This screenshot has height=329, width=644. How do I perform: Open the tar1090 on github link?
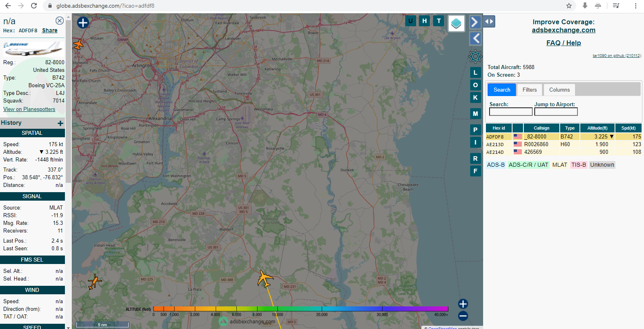617,56
